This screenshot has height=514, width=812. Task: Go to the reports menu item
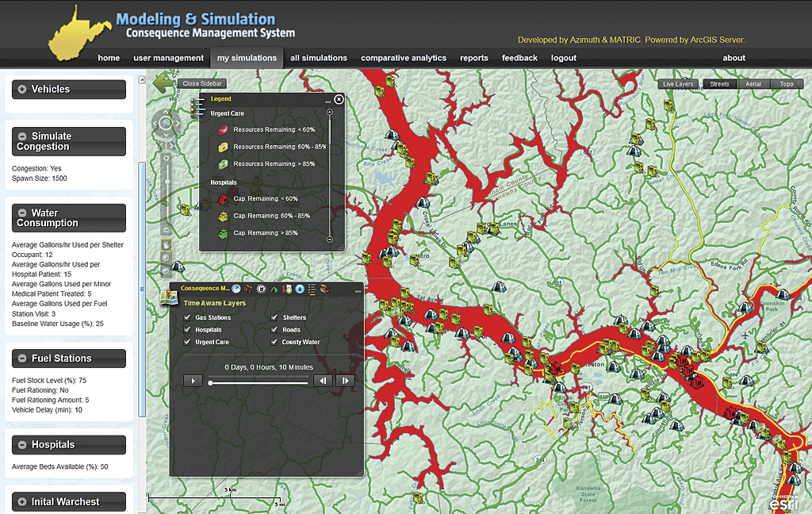pyautogui.click(x=473, y=58)
